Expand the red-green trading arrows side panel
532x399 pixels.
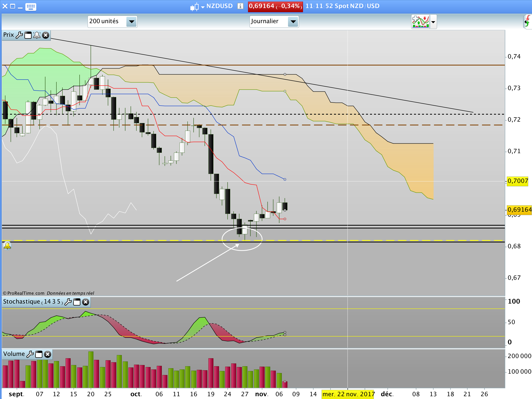tap(528, 22)
